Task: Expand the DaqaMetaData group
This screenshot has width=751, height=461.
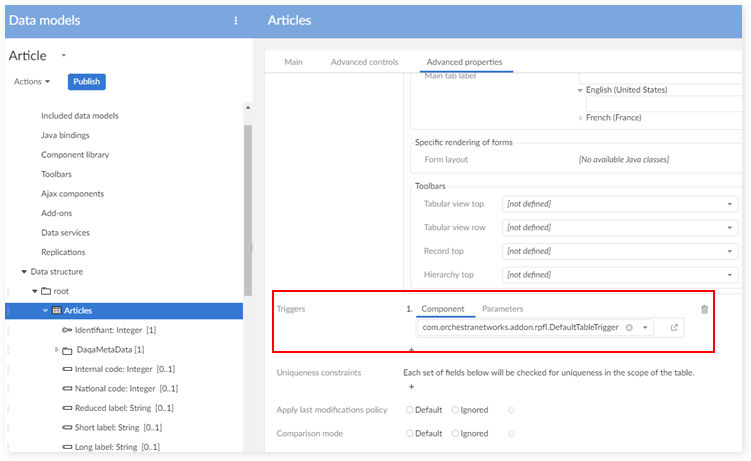Action: pyautogui.click(x=56, y=349)
